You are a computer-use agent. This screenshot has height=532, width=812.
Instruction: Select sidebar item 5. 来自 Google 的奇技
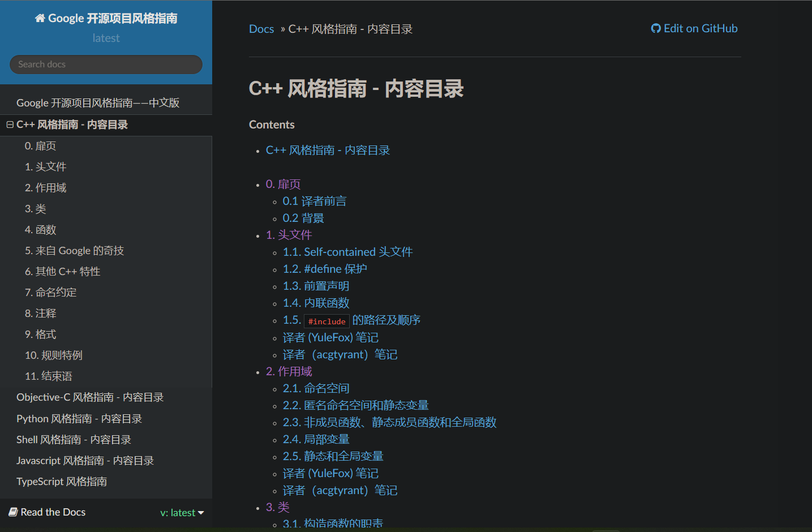pyautogui.click(x=106, y=251)
